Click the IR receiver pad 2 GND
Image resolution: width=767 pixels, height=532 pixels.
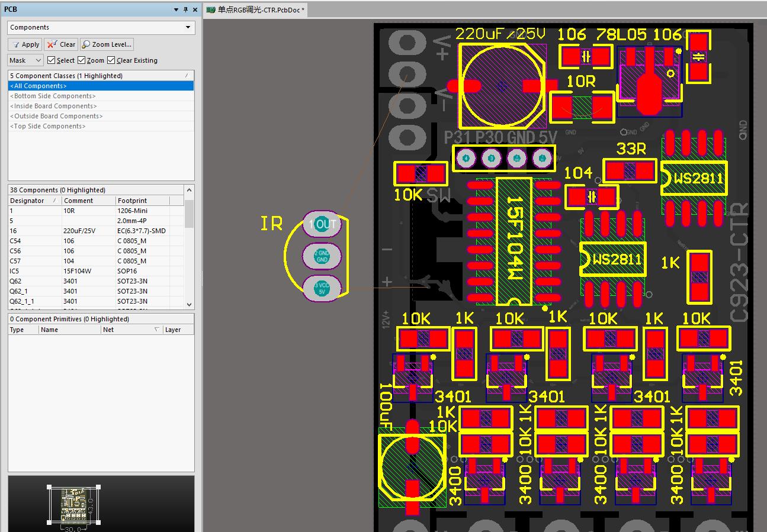[322, 256]
